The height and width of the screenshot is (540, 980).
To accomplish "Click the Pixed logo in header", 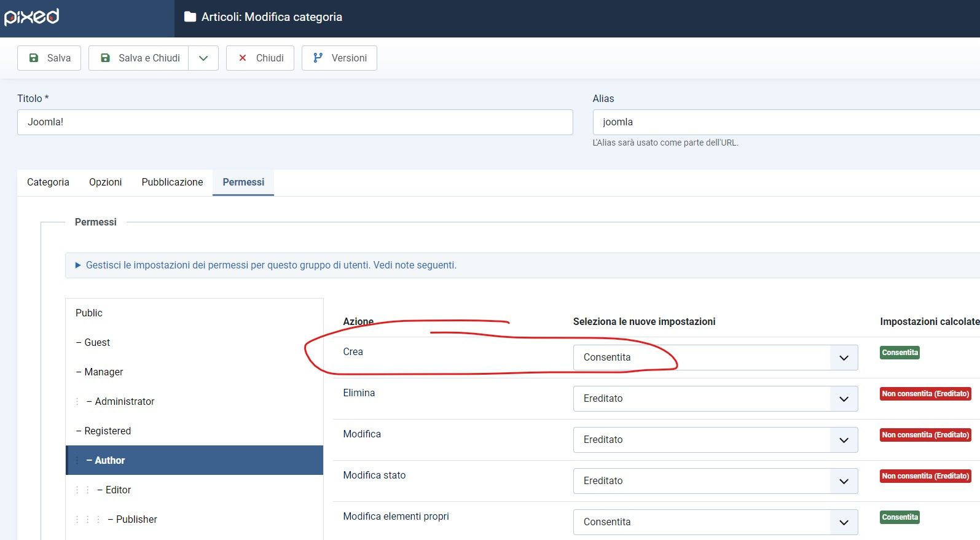I will [x=32, y=17].
